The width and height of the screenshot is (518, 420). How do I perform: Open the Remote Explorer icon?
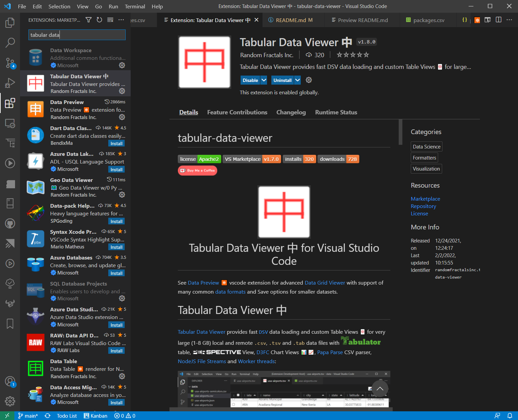(10, 123)
